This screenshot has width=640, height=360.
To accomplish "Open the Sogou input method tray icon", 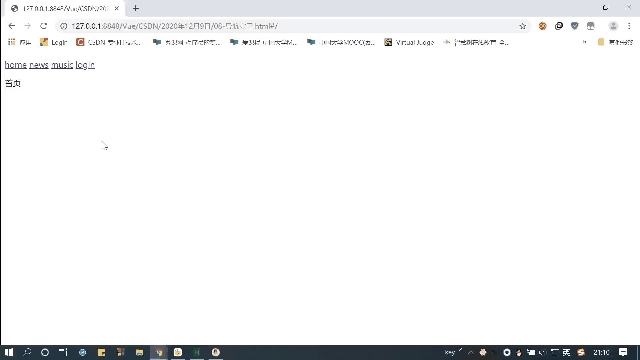I will (x=581, y=352).
